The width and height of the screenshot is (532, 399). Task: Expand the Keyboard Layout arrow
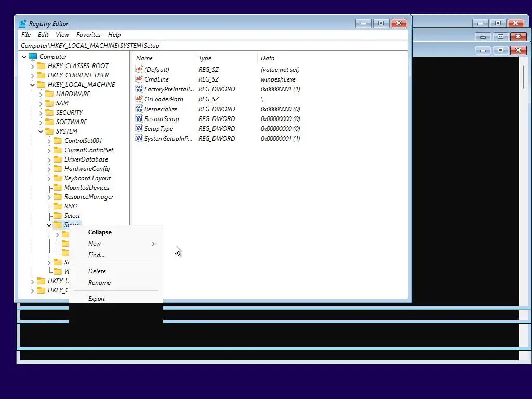pyautogui.click(x=49, y=179)
